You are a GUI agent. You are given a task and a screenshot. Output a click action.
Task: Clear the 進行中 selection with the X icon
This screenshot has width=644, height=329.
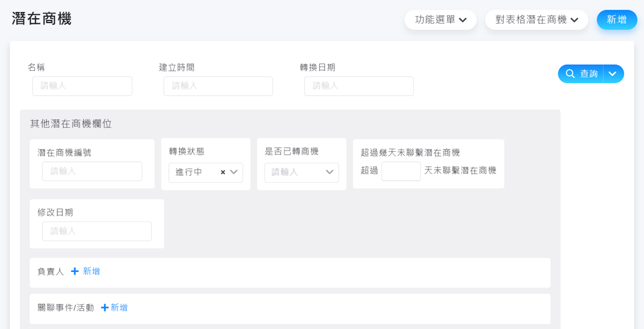(x=223, y=172)
